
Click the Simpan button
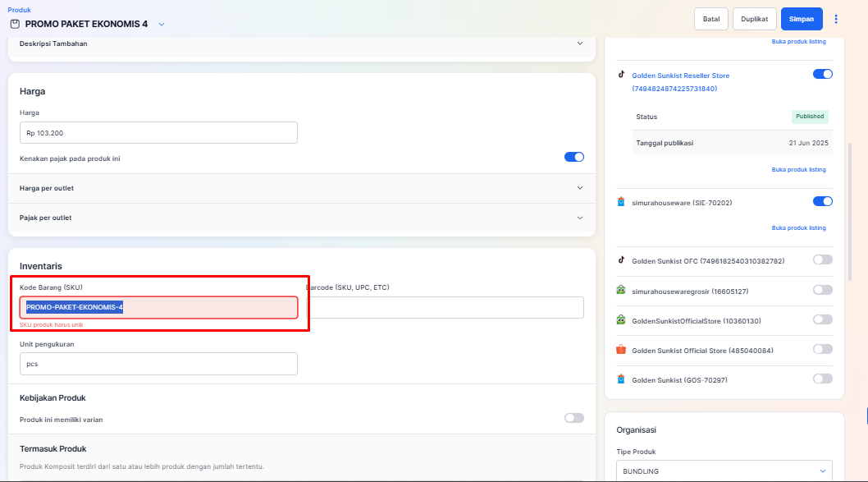pos(801,19)
